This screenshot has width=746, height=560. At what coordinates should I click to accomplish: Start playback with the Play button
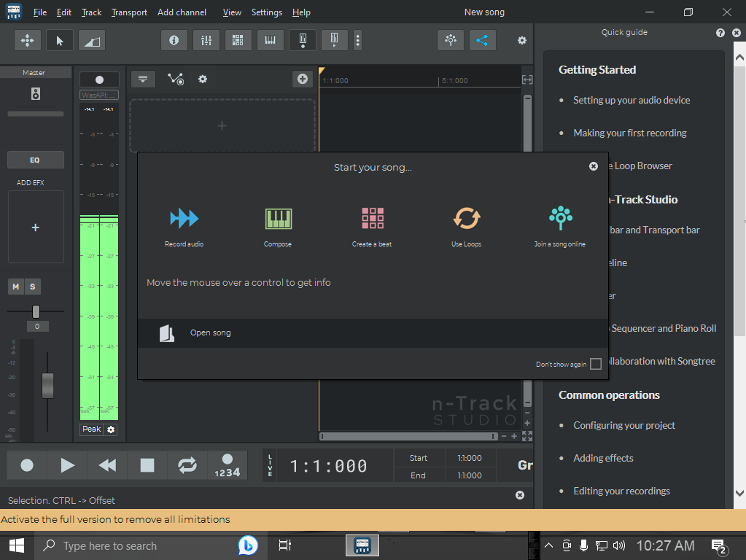(x=68, y=465)
